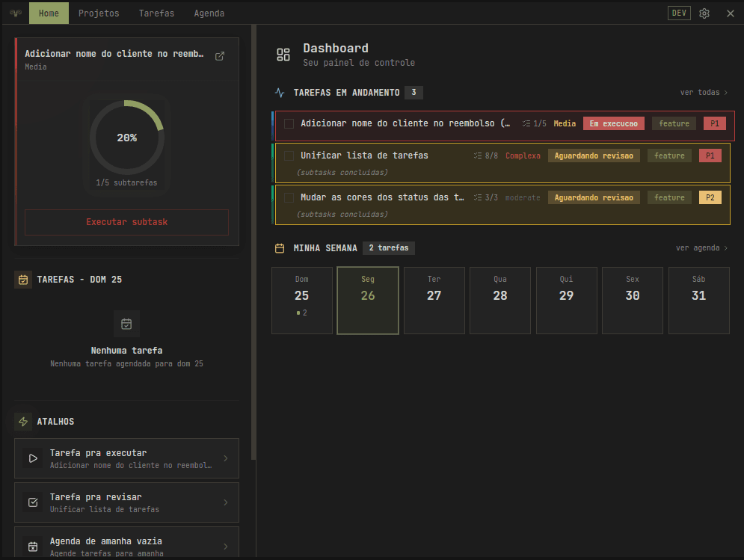Tick checkbox for 'Unificar lista de tarefas'

289,156
